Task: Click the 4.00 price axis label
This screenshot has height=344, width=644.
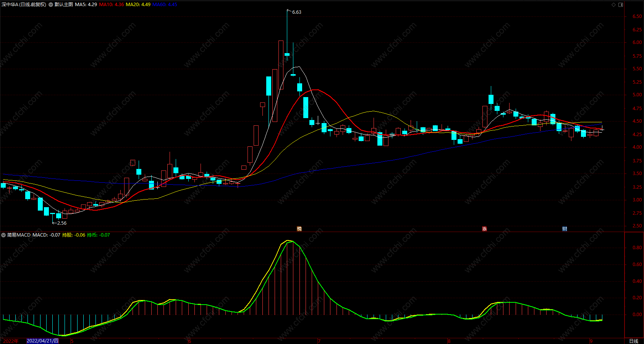Action: pos(637,147)
